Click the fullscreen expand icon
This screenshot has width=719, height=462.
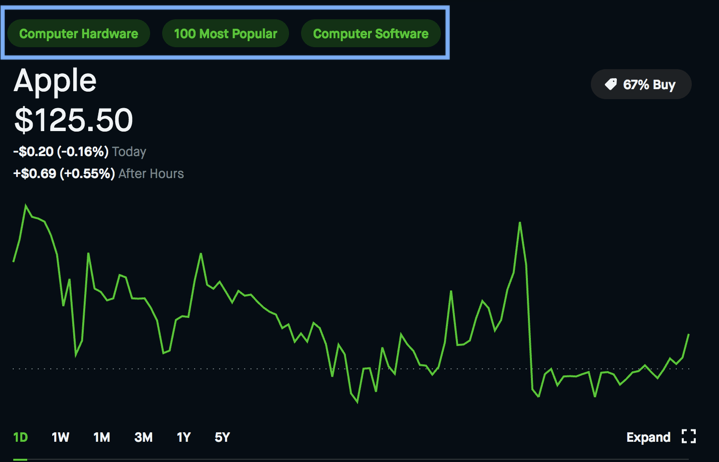click(689, 436)
